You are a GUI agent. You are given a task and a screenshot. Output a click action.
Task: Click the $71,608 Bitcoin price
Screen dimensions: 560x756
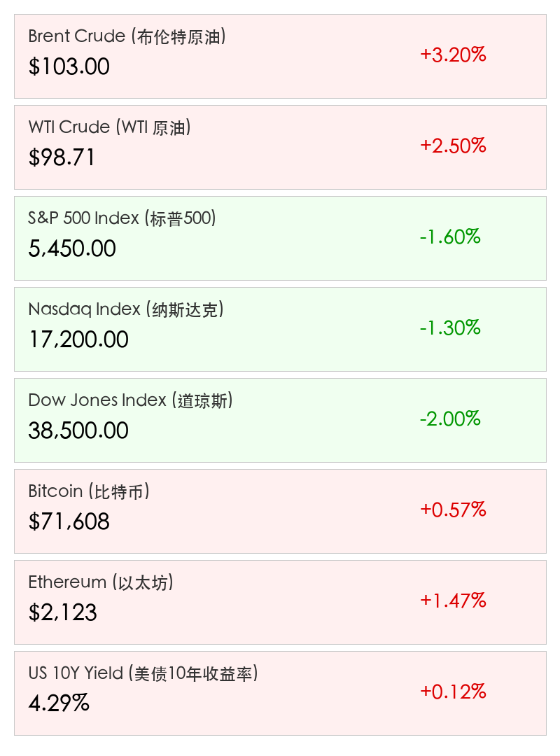click(69, 521)
